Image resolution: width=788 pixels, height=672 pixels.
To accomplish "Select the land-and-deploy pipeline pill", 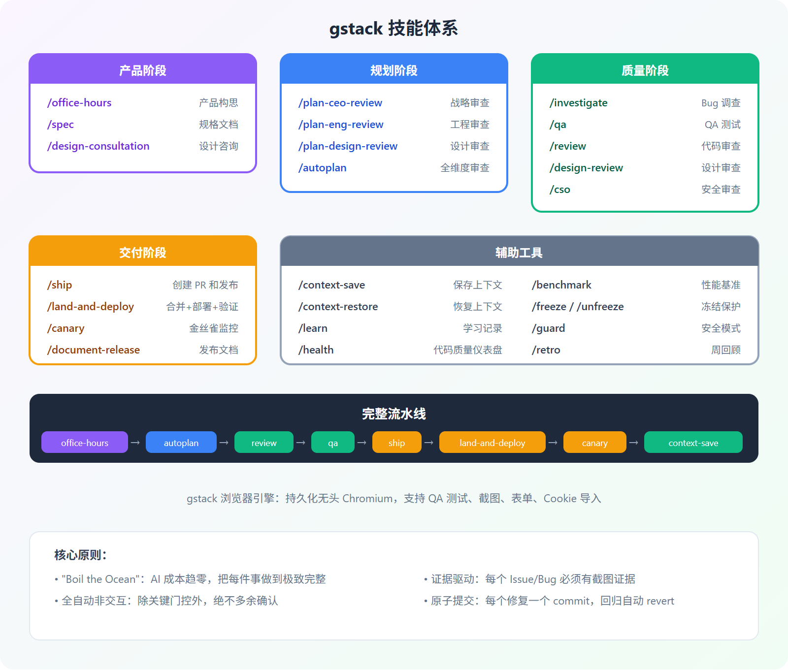I will 492,442.
